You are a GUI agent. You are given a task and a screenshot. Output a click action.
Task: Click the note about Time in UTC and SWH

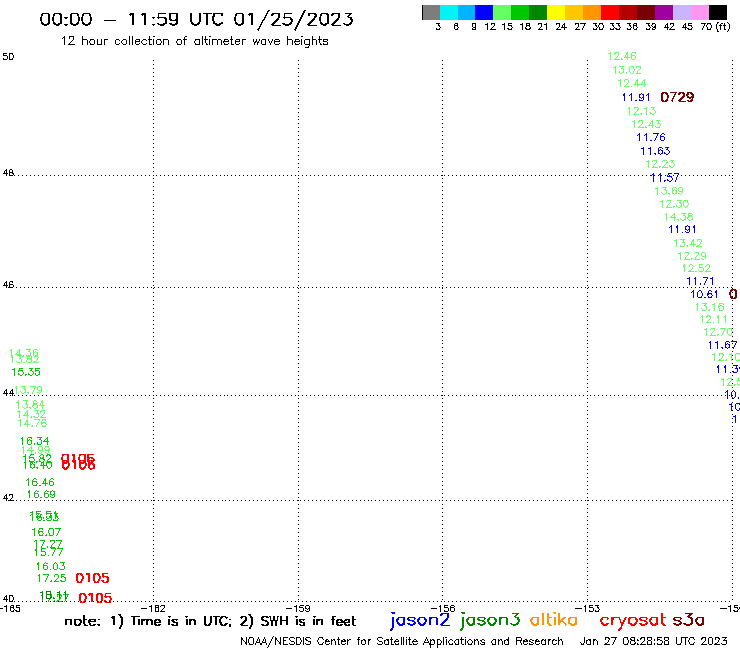point(210,621)
